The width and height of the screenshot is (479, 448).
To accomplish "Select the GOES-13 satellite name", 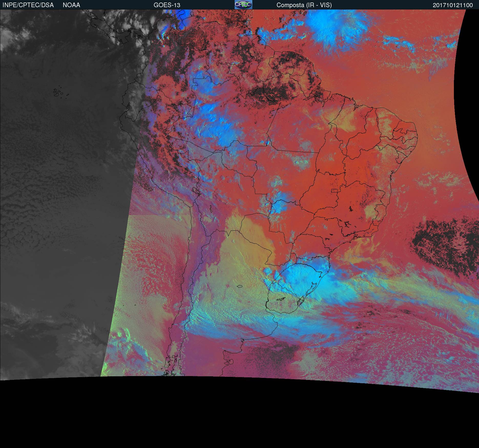I will pos(167,5).
